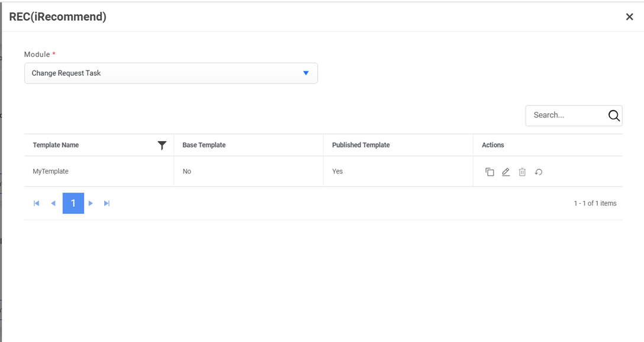Image resolution: width=644 pixels, height=342 pixels.
Task: Select the MyTemplate row name
Action: point(51,171)
